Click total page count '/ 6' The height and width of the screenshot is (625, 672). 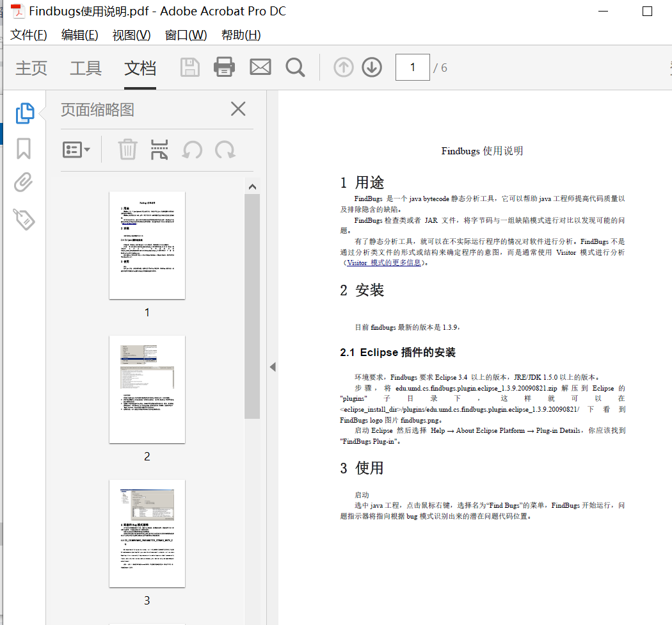[440, 68]
